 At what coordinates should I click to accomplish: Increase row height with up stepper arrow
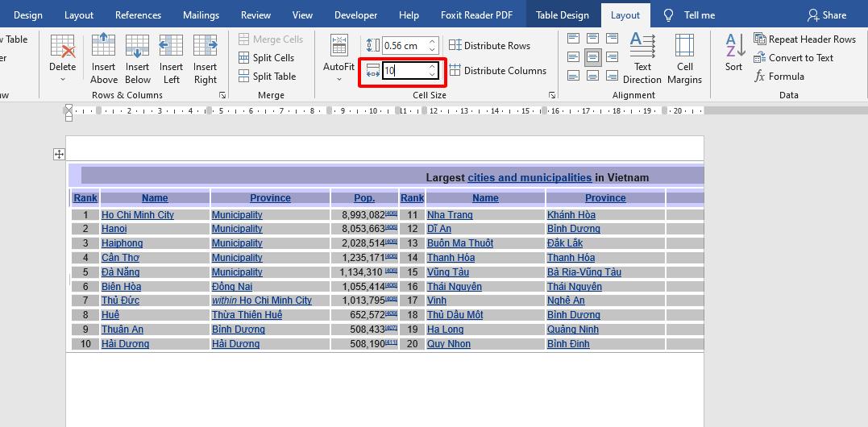[x=432, y=42]
